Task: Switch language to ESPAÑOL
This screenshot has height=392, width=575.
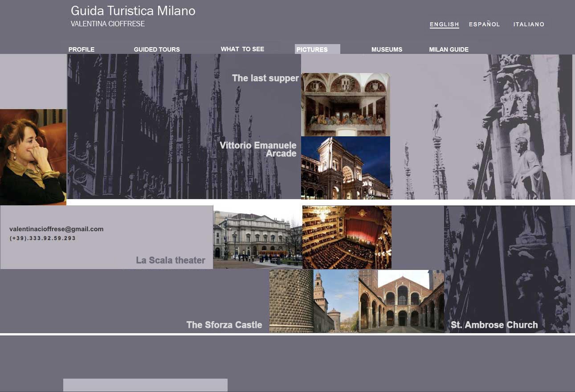Action: coord(484,24)
